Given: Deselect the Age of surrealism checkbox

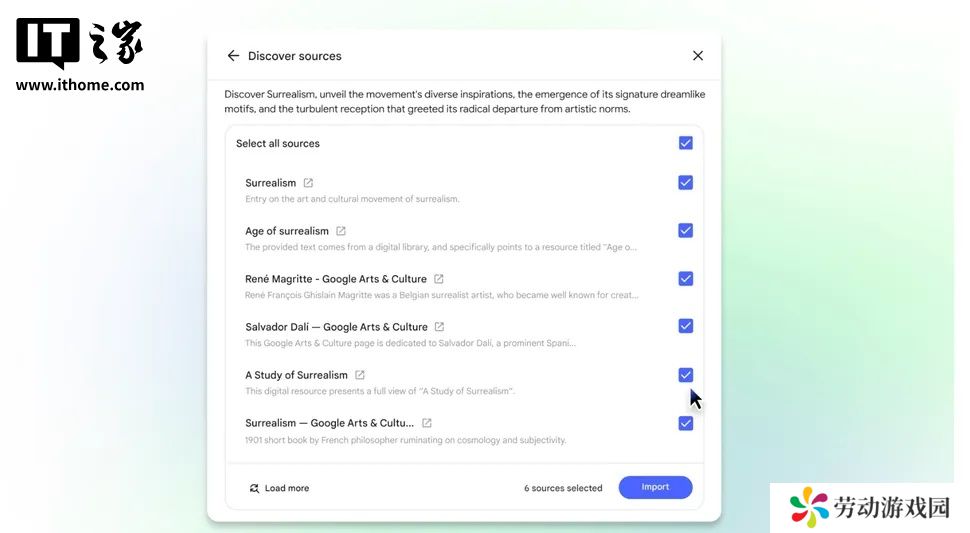Looking at the screenshot, I should (x=685, y=231).
